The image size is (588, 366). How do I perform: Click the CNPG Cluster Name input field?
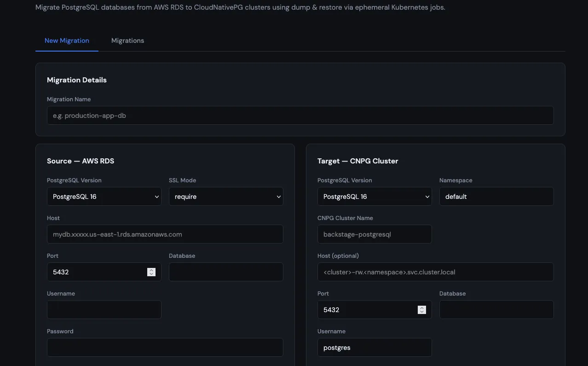(x=375, y=234)
